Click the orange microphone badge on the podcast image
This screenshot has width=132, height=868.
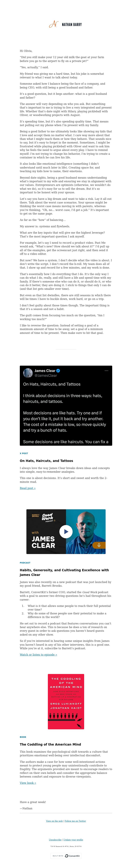[x=99, y=545]
